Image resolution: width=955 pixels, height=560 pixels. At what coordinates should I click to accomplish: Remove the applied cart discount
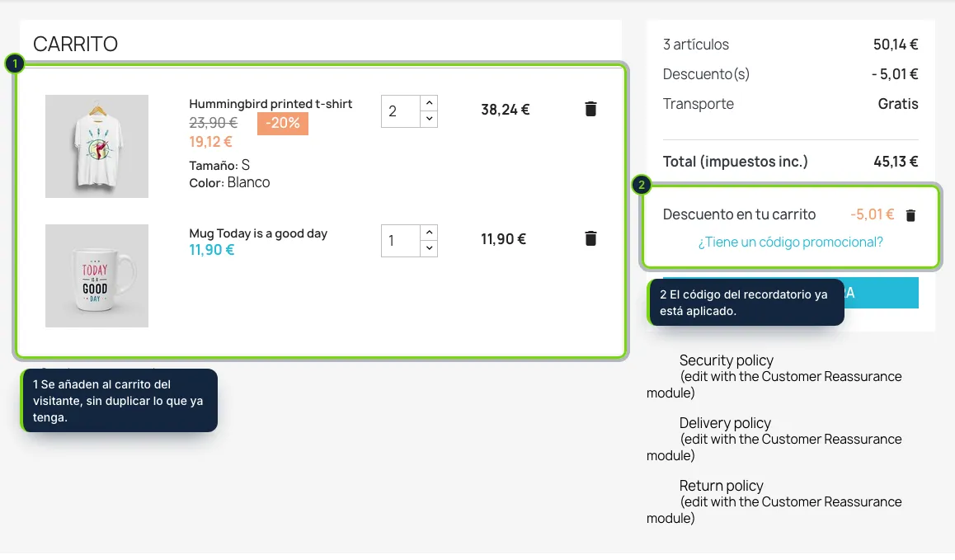(x=910, y=215)
